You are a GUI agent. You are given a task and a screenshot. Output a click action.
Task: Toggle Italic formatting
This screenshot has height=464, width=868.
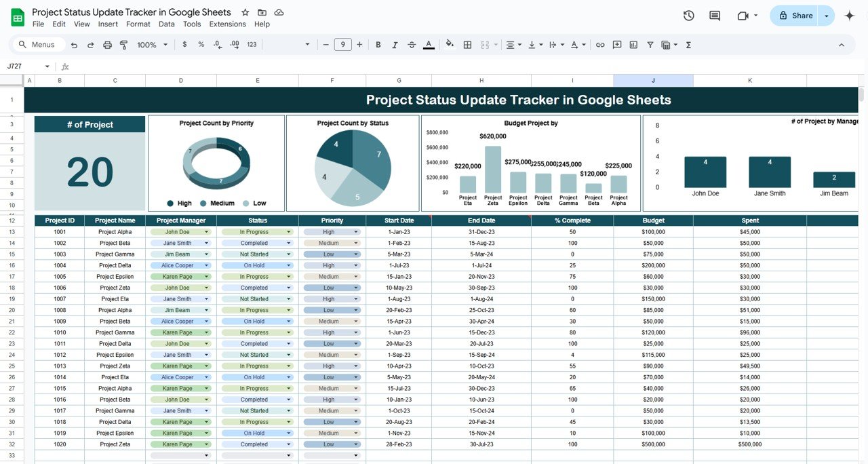point(395,44)
